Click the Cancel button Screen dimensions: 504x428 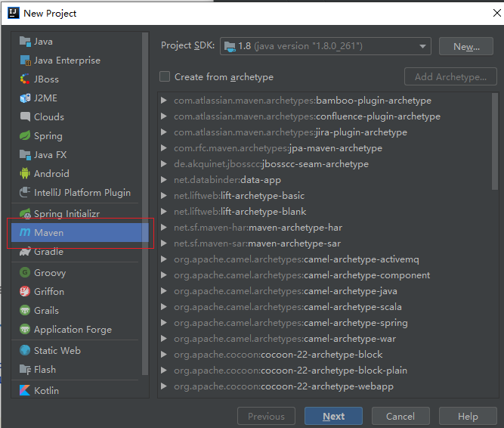pyautogui.click(x=400, y=416)
